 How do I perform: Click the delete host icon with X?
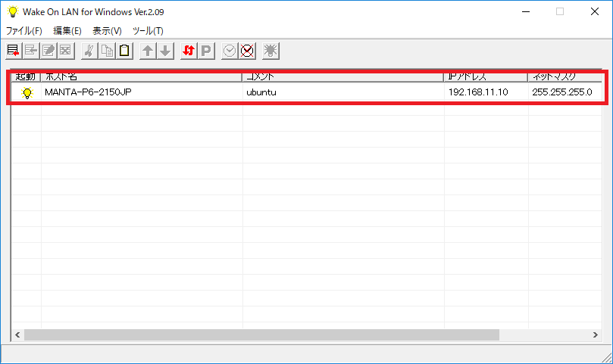point(66,51)
